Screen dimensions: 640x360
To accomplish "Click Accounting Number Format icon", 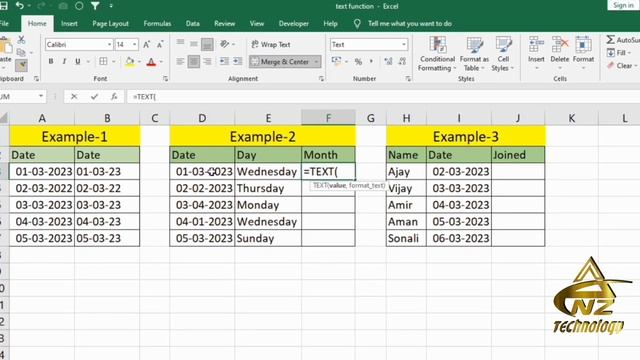I will pos(337,61).
